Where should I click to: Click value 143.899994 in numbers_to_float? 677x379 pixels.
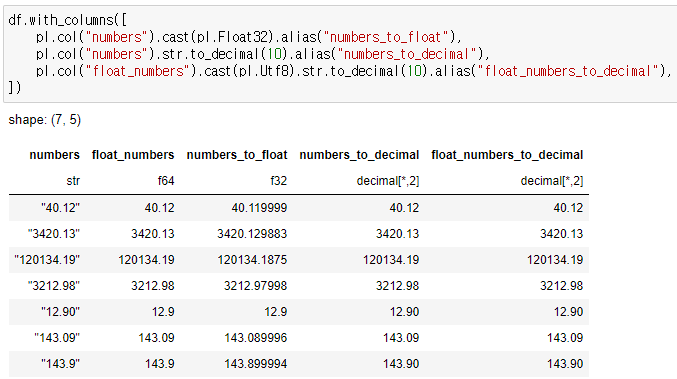[256, 364]
